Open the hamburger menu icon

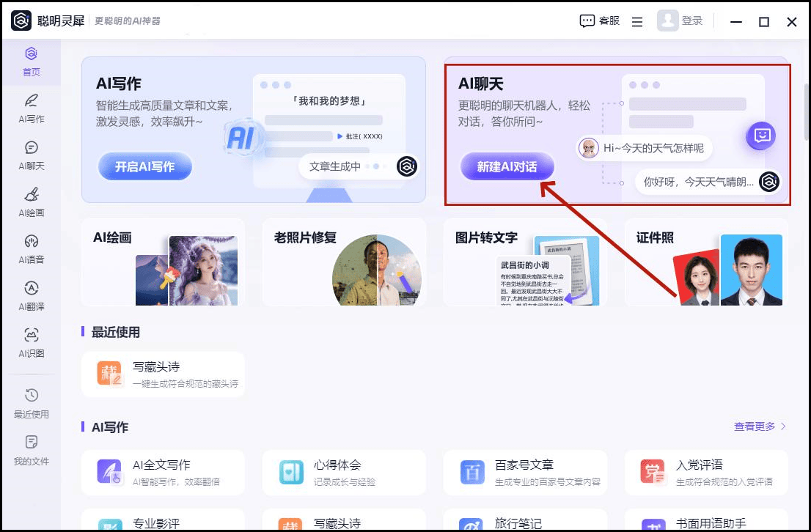[637, 22]
